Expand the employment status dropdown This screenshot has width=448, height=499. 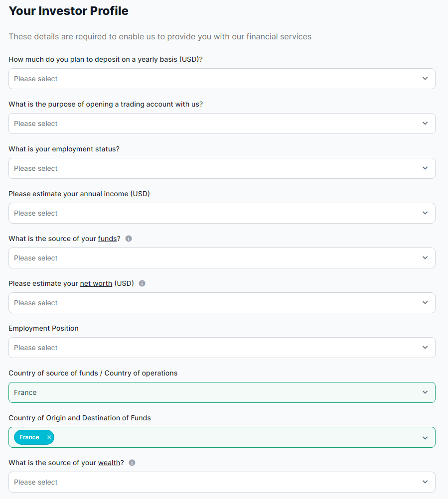click(x=222, y=168)
